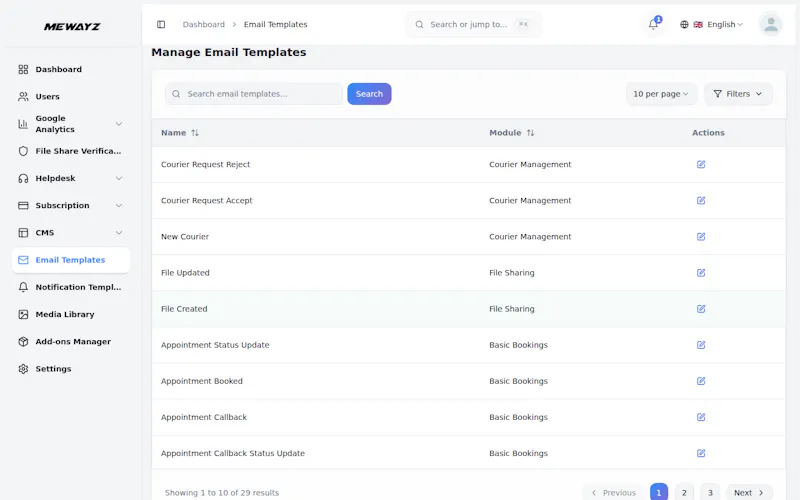Click the Google Analytics chart icon
This screenshot has width=800, height=500.
[23, 123]
